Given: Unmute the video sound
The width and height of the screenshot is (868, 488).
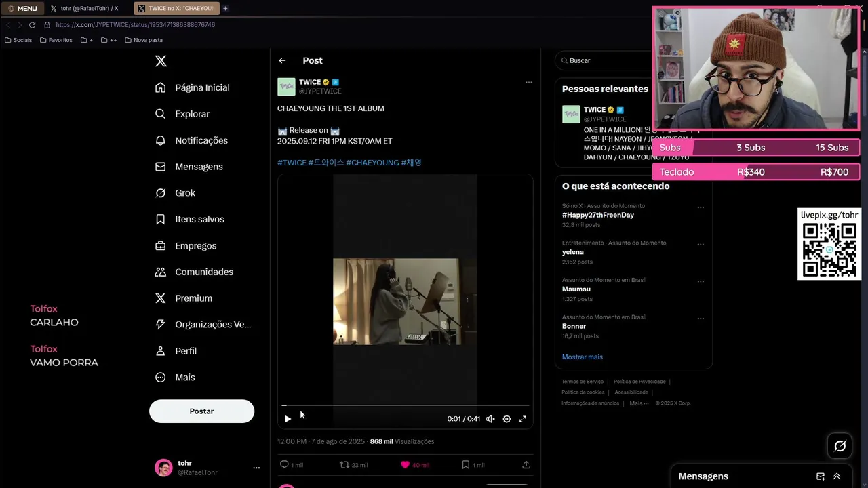Looking at the screenshot, I should click(x=490, y=419).
